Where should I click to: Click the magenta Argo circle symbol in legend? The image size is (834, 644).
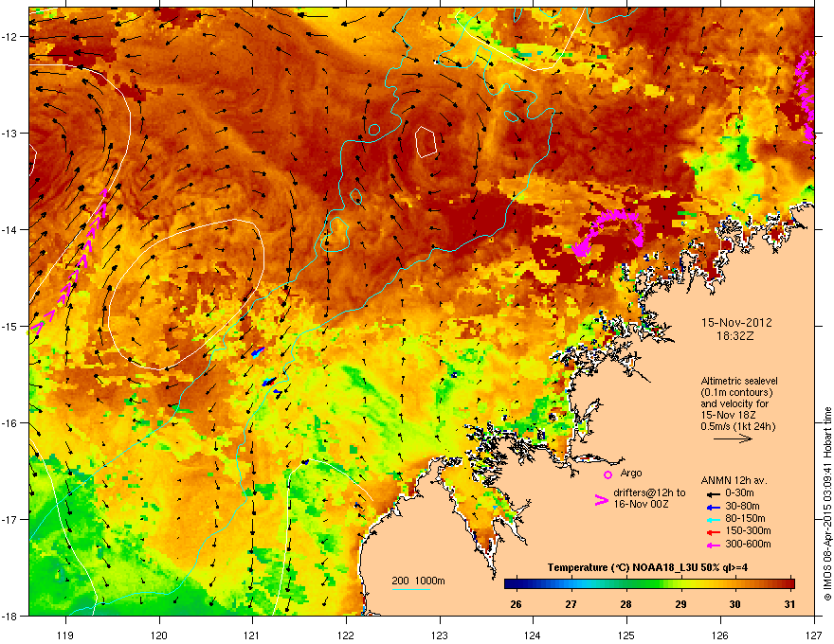[x=607, y=474]
